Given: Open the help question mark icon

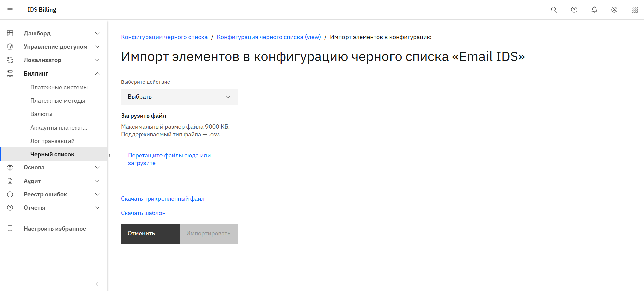Looking at the screenshot, I should coord(574,10).
